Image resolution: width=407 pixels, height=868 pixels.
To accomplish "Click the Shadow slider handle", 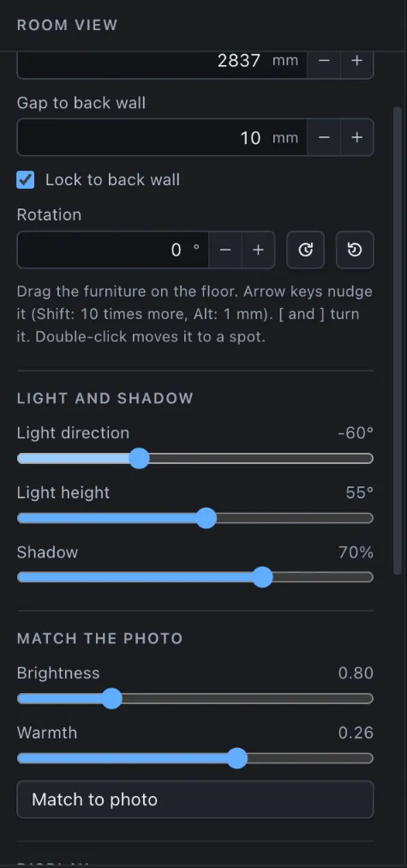I will click(263, 577).
